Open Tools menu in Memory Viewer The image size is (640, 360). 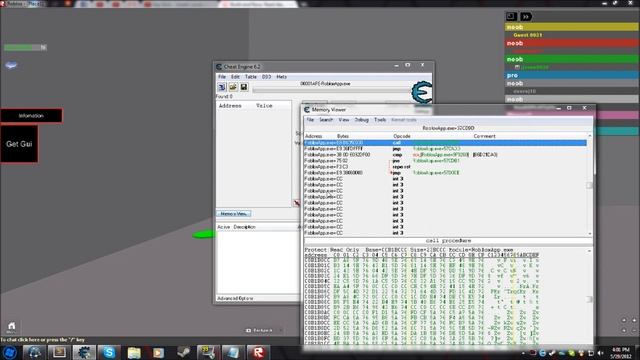[380, 120]
